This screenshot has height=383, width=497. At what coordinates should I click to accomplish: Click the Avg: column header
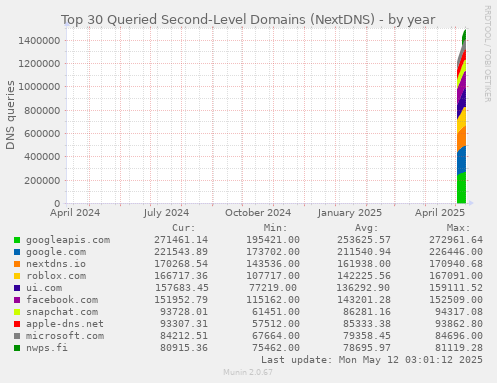coord(366,228)
